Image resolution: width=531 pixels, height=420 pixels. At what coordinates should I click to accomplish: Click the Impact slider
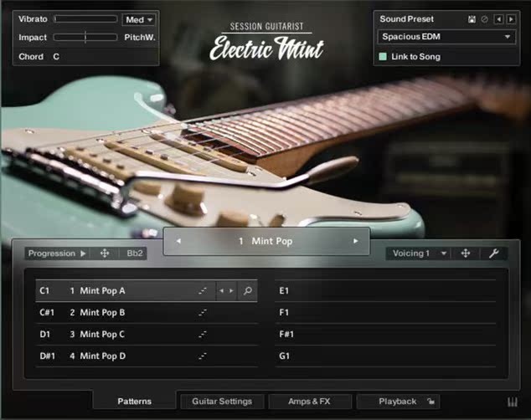pos(85,38)
